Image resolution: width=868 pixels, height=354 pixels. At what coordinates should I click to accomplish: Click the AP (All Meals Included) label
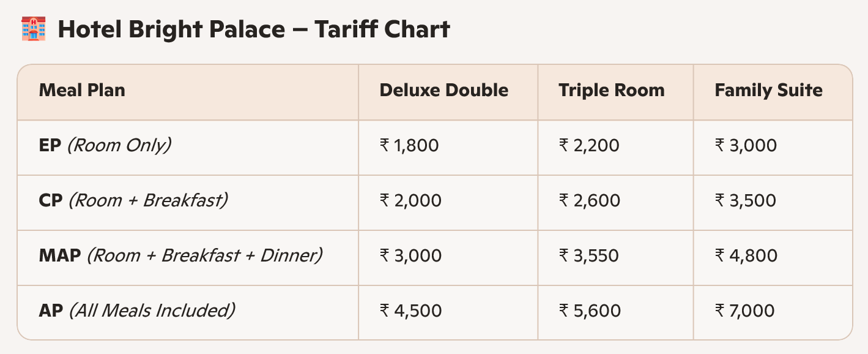tap(137, 311)
